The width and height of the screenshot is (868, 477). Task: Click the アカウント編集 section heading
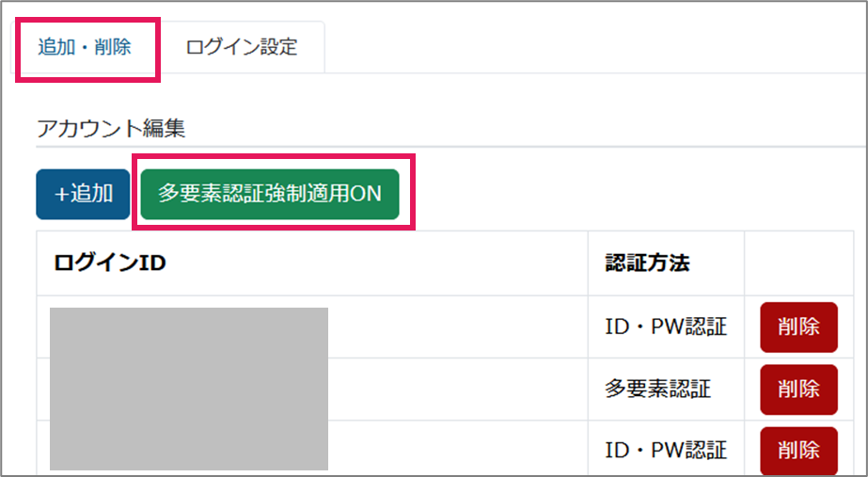pyautogui.click(x=111, y=129)
